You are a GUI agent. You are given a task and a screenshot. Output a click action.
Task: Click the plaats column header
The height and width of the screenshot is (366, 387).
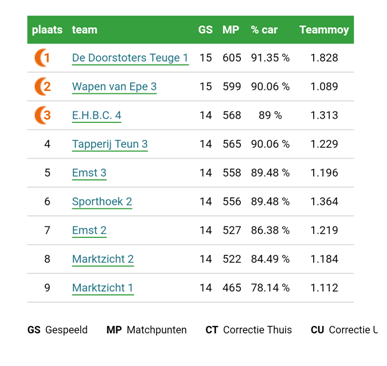[47, 30]
